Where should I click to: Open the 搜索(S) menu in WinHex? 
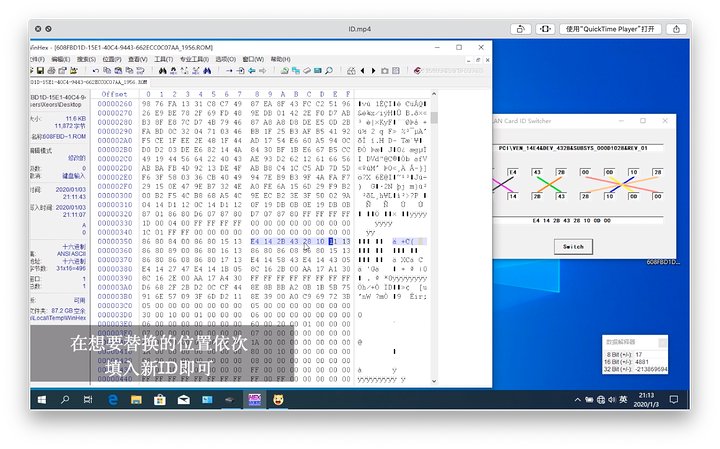click(88, 59)
